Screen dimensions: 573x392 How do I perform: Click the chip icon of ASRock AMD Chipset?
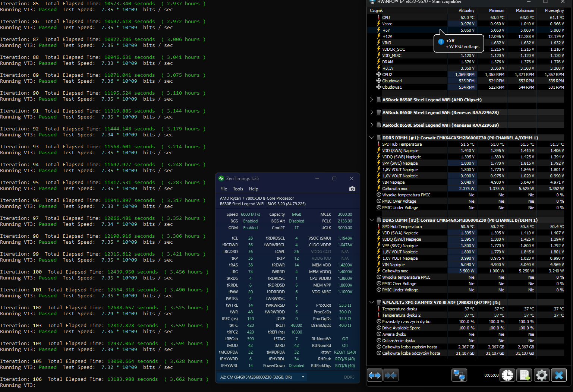[379, 100]
